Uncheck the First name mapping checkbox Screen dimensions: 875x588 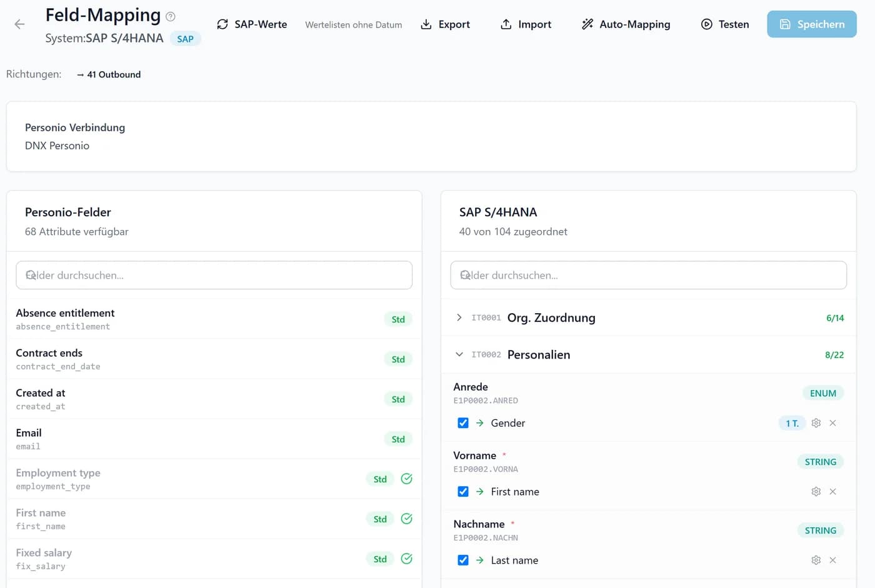click(463, 492)
